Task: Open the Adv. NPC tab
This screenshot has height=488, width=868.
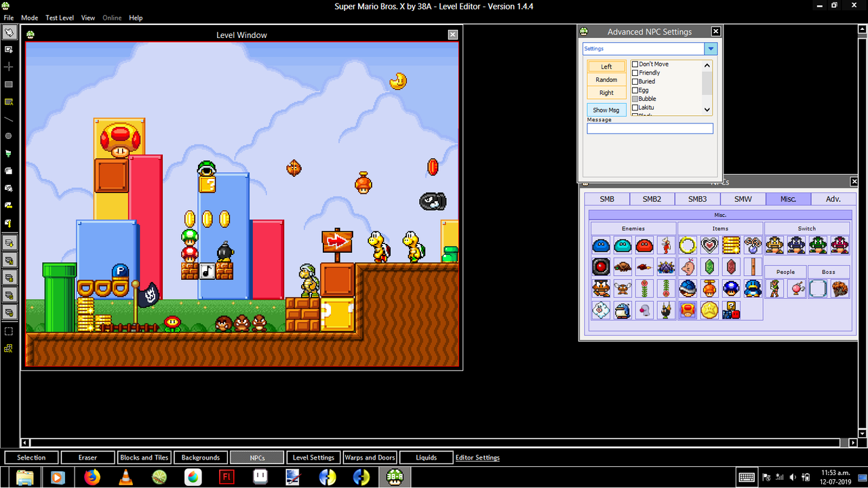Action: pyautogui.click(x=833, y=199)
